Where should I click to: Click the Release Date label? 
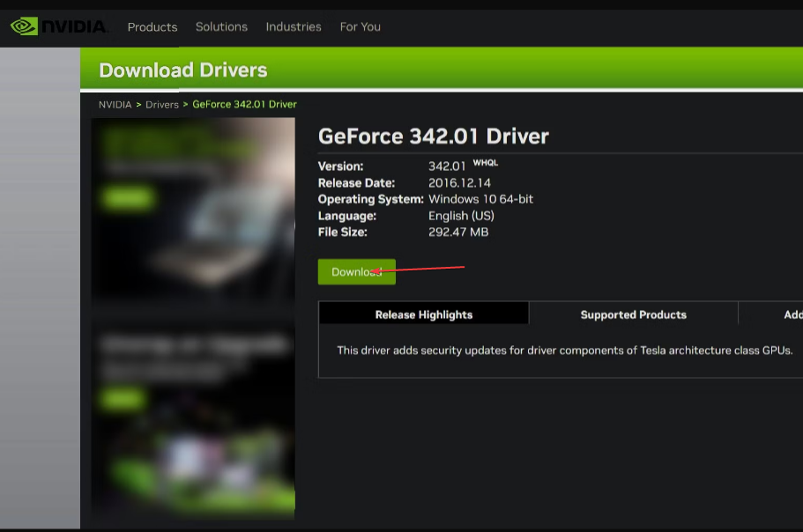356,182
